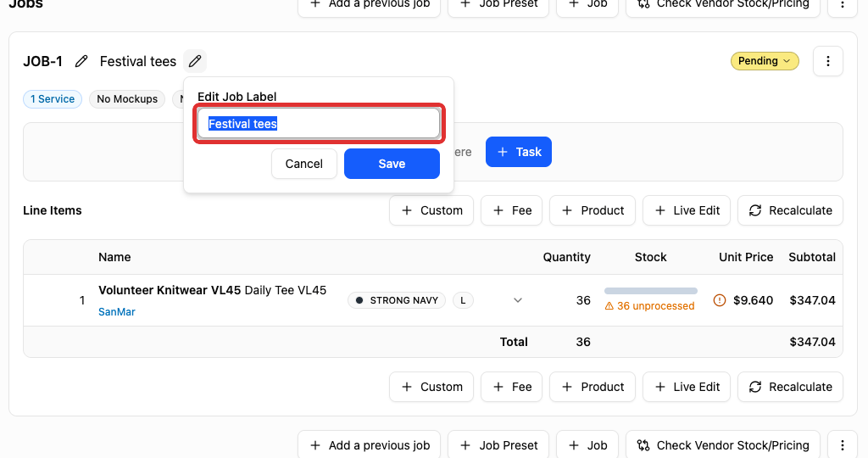Click the quantity 36 in the VL45 row
Screen dimensions: 868x458
click(x=583, y=300)
